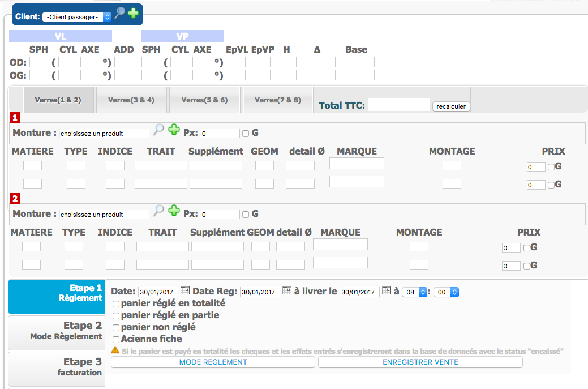Add new product for Monture 1
This screenshot has height=389, width=588.
[x=174, y=130]
